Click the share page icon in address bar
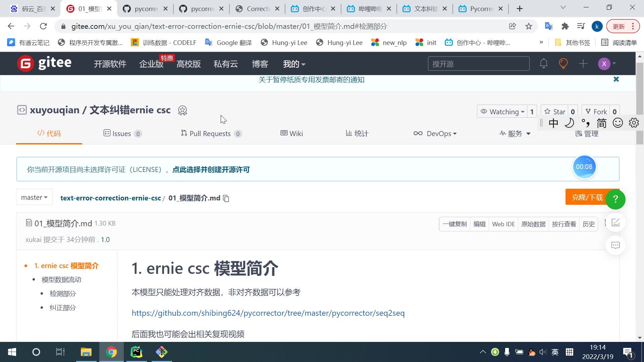This screenshot has width=644, height=362. (513, 26)
